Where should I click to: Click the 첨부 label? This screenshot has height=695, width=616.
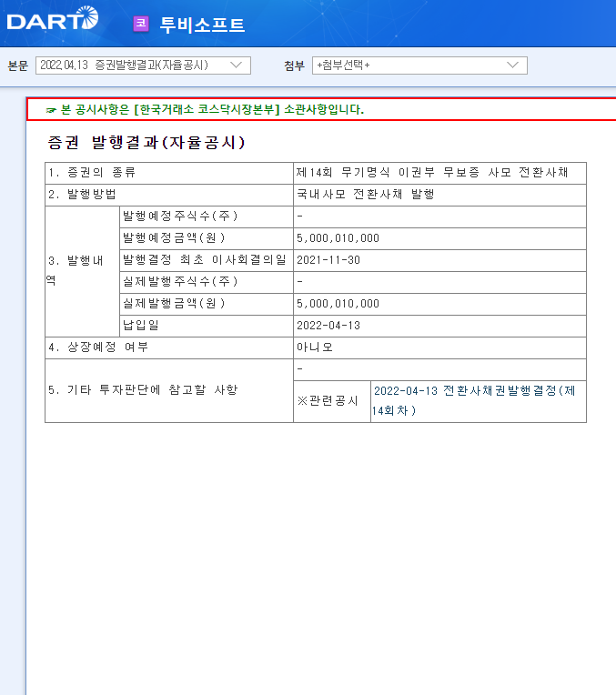294,65
